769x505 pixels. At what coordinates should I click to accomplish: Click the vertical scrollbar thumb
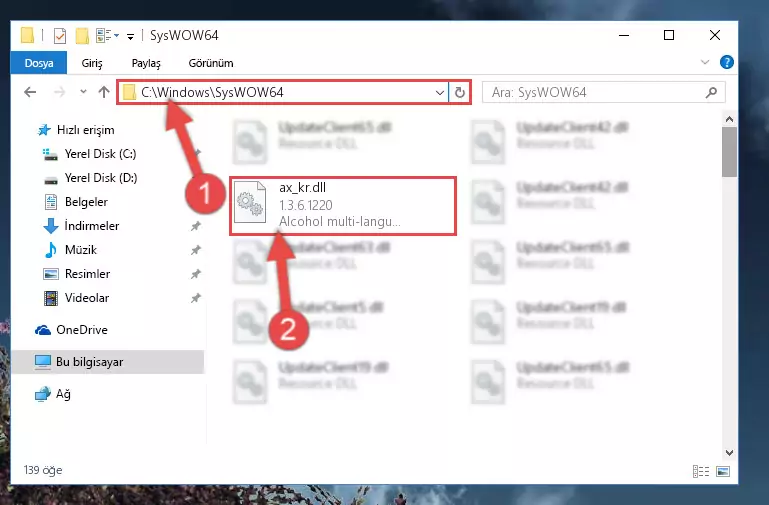pos(729,152)
